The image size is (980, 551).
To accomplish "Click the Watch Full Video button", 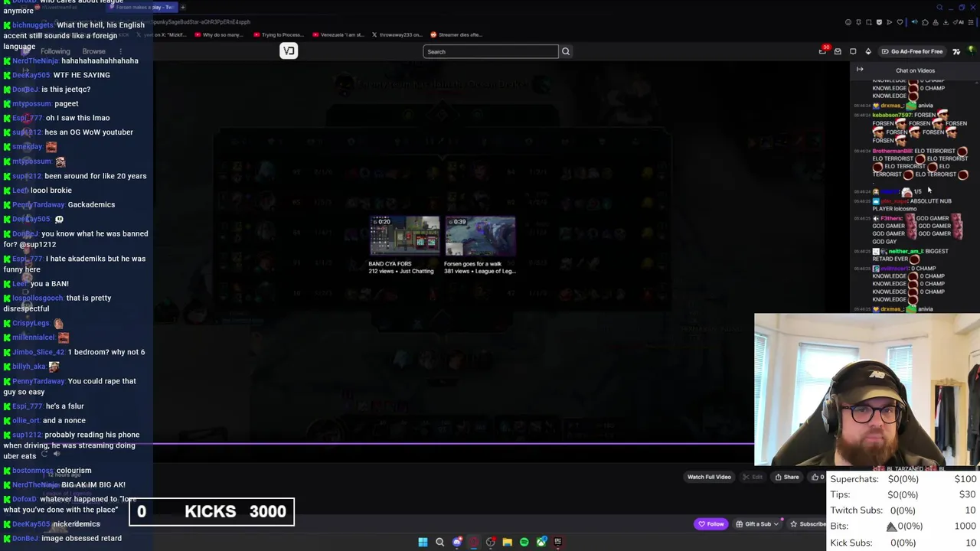I will [x=709, y=477].
